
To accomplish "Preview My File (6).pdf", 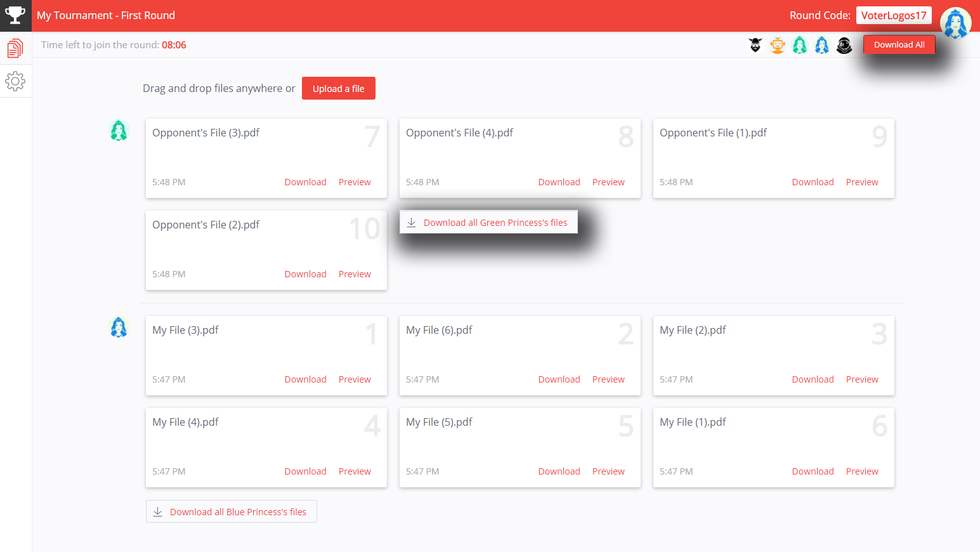I will point(608,379).
